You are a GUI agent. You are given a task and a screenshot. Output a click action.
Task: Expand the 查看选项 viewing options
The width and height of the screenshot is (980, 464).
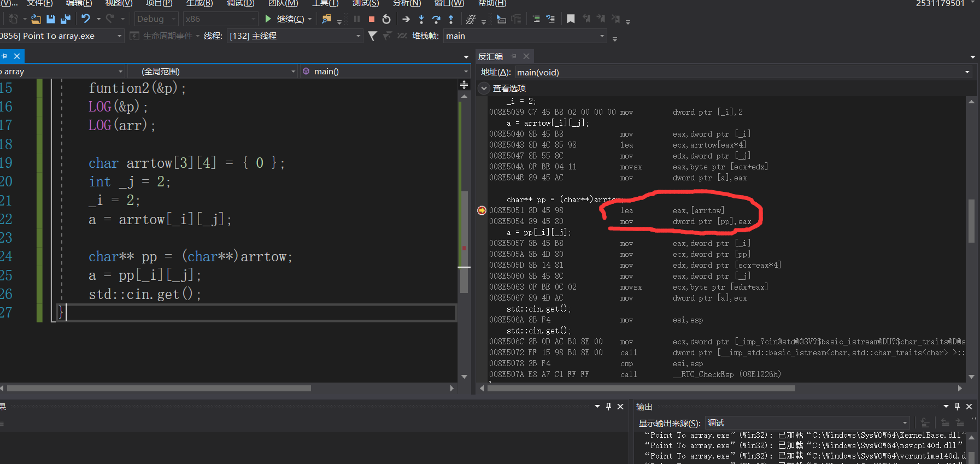click(x=484, y=88)
